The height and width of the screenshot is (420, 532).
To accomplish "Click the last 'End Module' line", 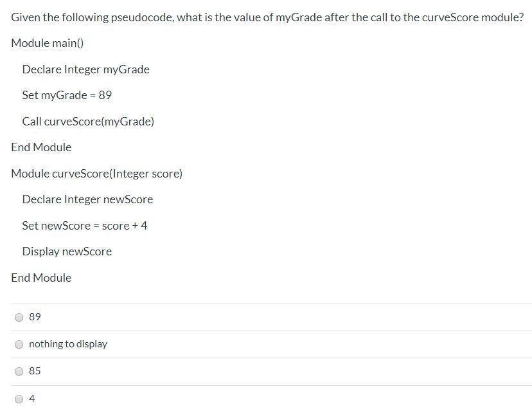I will pos(41,278).
